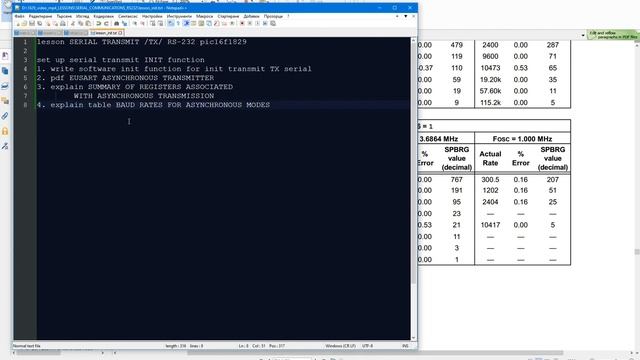Open the Notepad++ tab list dropdown arrow

coord(405,16)
